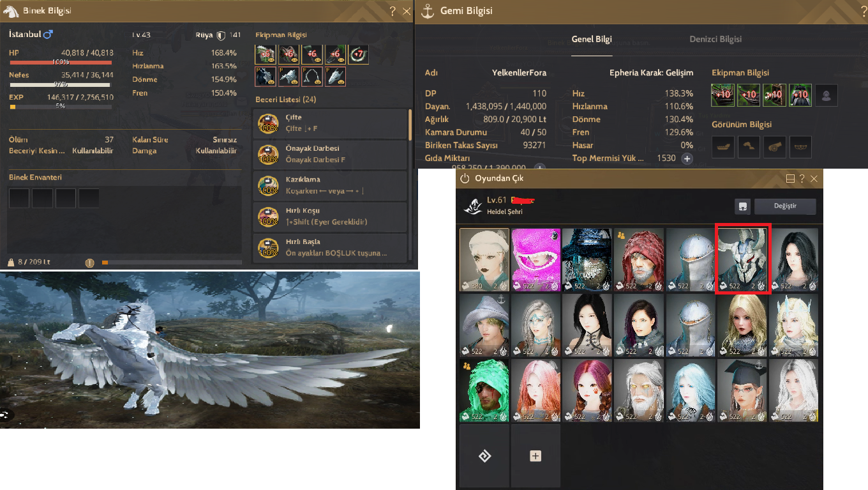Click the mount EXP progress bar
The image size is (868, 490).
61,107
